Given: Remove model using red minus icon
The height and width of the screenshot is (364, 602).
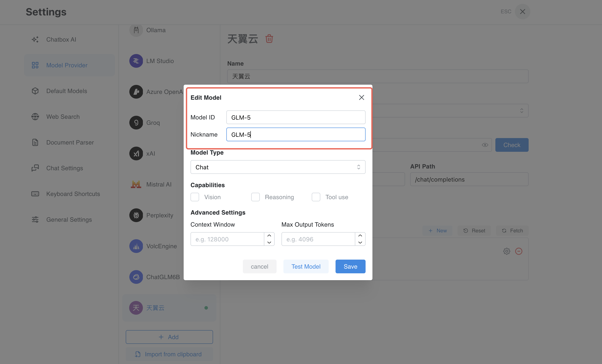Looking at the screenshot, I should pos(519,251).
